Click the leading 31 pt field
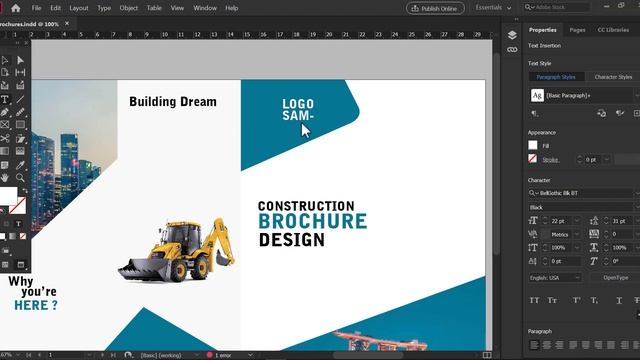The width and height of the screenshot is (640, 360). click(621, 221)
